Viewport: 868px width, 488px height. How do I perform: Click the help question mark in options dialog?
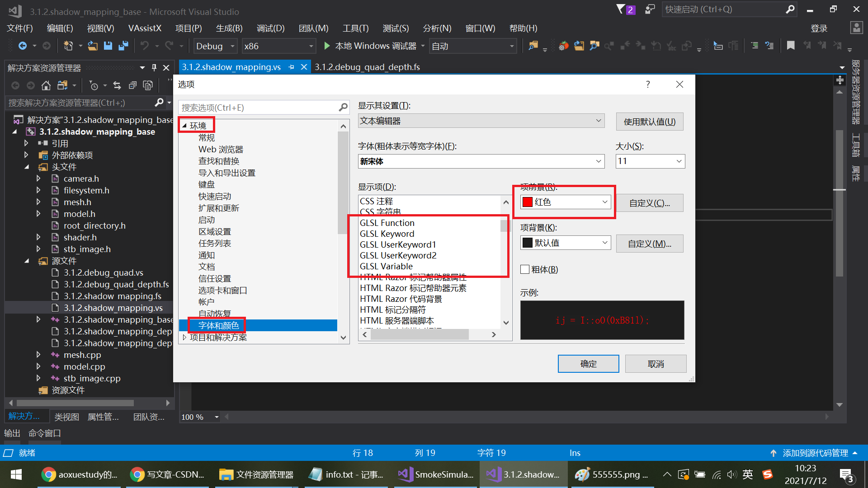pos(648,84)
